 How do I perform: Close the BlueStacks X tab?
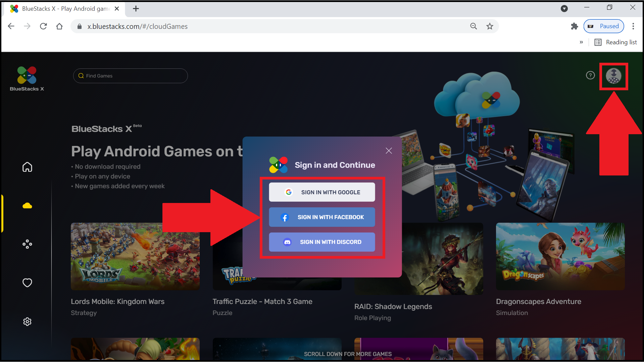(x=117, y=9)
